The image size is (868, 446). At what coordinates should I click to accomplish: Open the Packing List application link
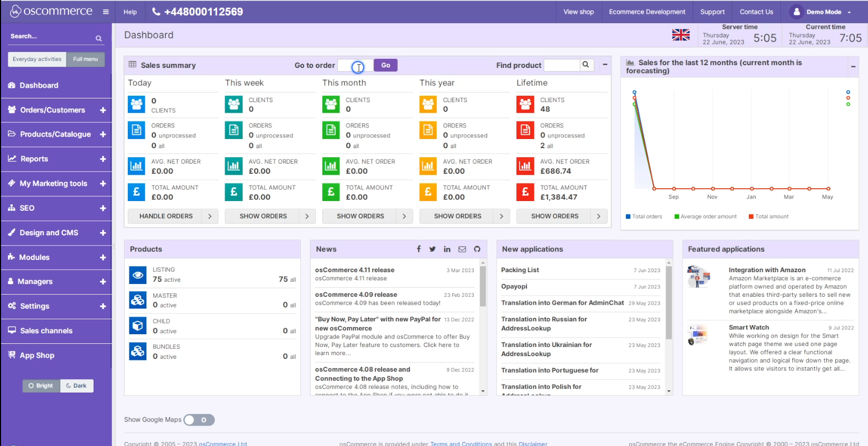[520, 270]
